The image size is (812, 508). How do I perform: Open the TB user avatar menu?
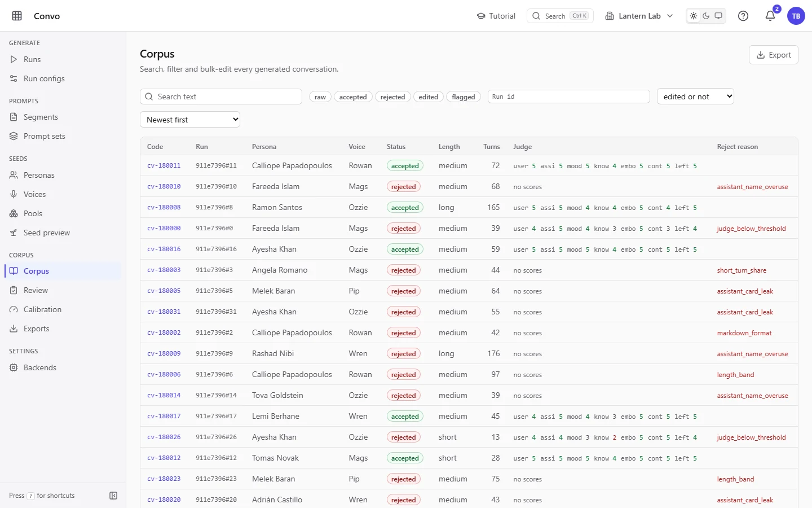(x=796, y=16)
